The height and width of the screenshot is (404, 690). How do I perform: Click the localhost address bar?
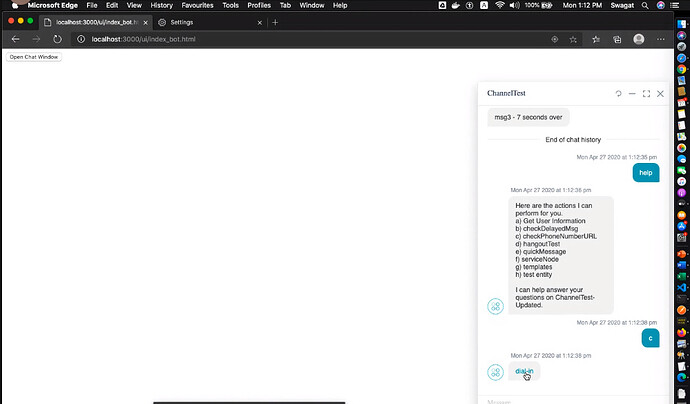coord(300,39)
